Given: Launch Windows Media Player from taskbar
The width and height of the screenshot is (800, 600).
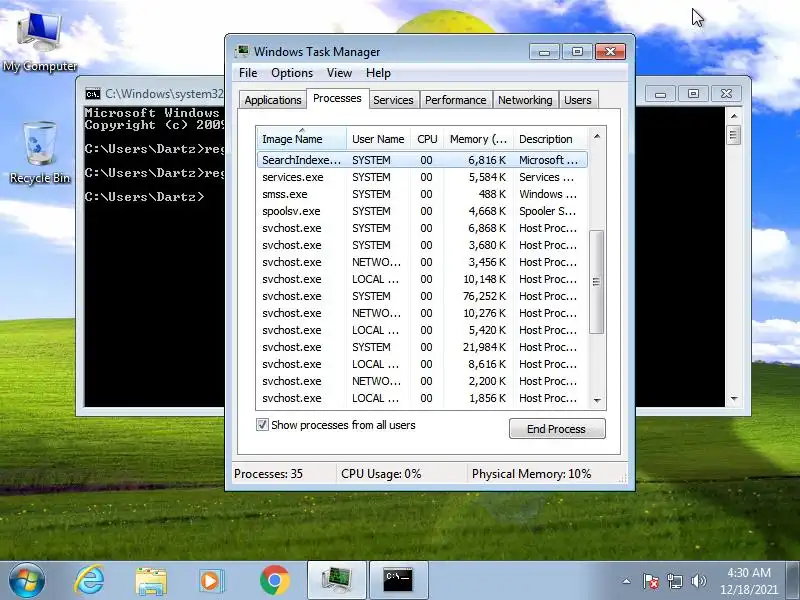Looking at the screenshot, I should 211,581.
